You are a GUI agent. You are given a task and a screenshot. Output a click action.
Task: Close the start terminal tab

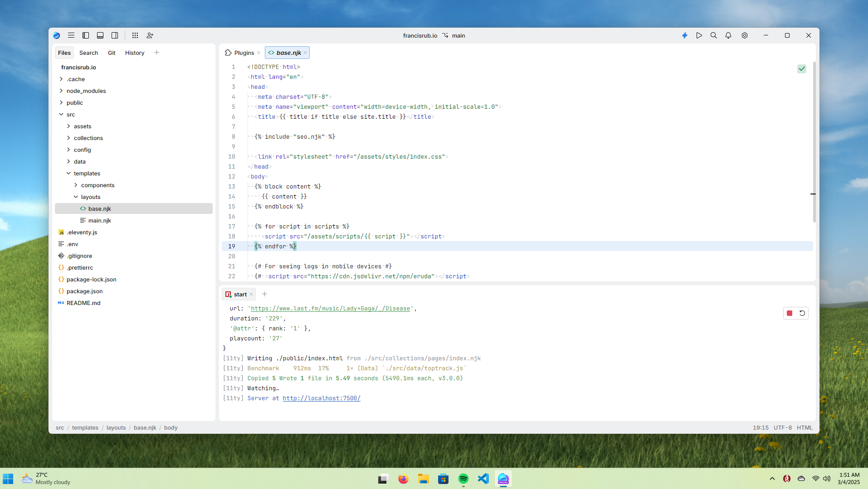pyautogui.click(x=251, y=294)
